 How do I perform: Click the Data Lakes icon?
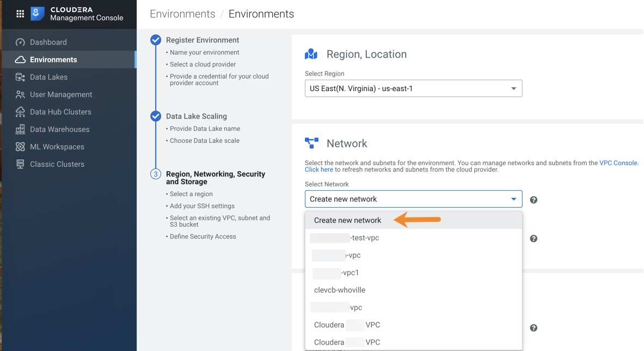[x=20, y=77]
